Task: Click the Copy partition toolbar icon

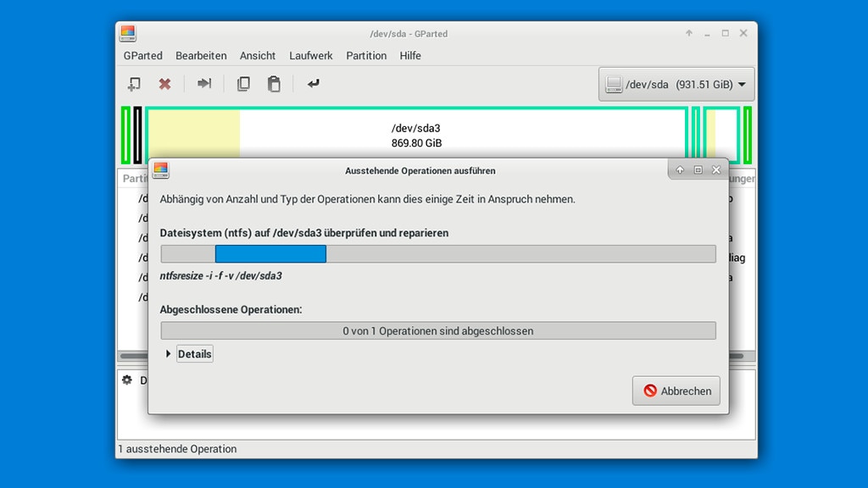Action: pyautogui.click(x=243, y=84)
